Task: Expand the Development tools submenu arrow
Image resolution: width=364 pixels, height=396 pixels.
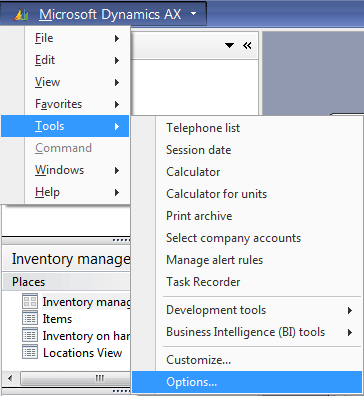Action: tap(350, 310)
